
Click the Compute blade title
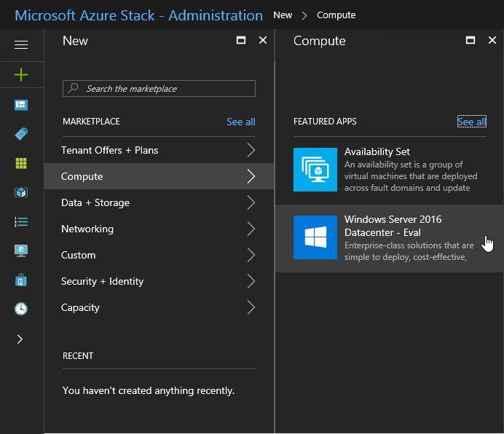(320, 42)
